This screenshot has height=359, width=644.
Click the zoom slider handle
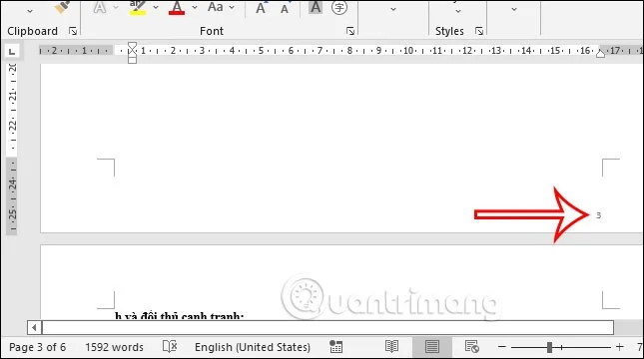[x=549, y=347]
